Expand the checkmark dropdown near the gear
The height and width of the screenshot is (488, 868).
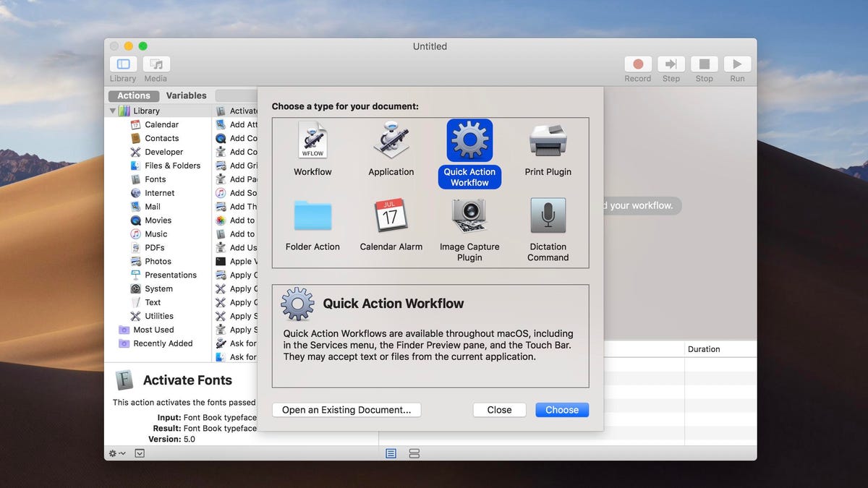tap(139, 453)
